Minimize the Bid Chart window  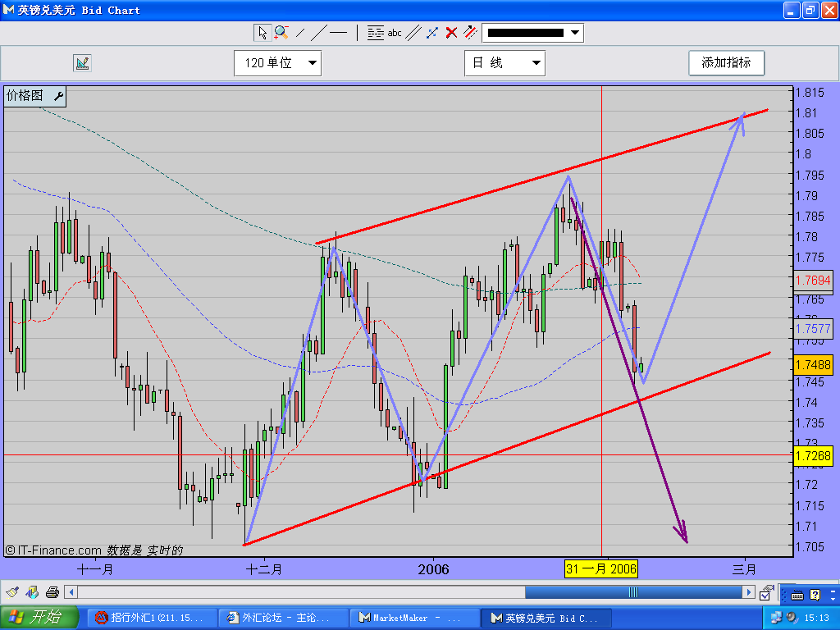tap(792, 10)
